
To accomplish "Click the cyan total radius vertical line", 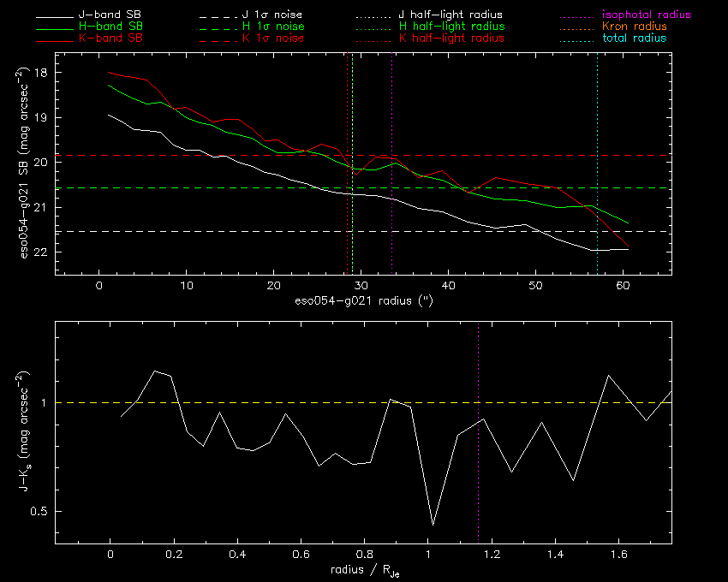I will 597,163.
